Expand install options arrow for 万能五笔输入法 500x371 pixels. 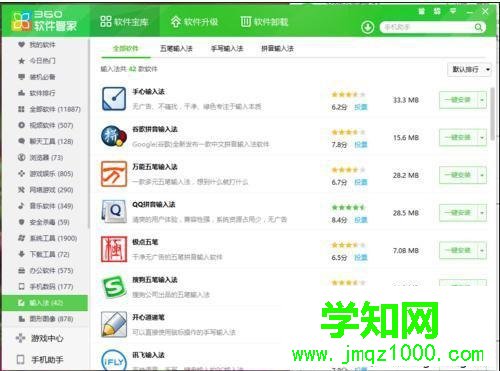click(482, 175)
